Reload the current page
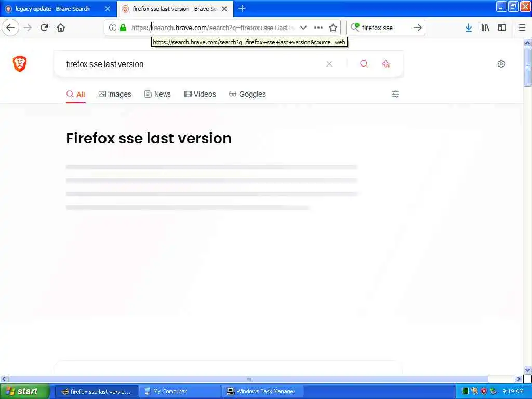Viewport: 532px width, 399px height. point(44,28)
